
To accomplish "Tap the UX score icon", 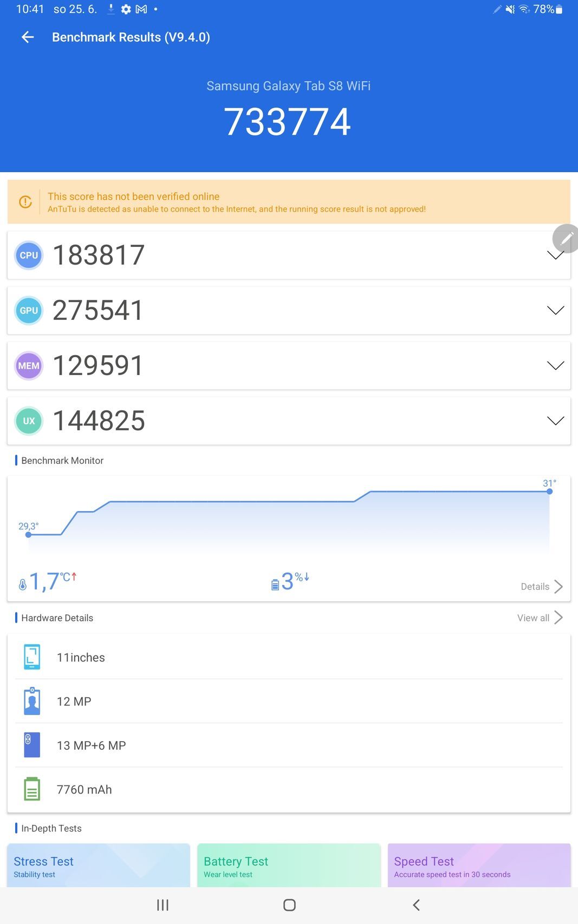I will click(29, 421).
